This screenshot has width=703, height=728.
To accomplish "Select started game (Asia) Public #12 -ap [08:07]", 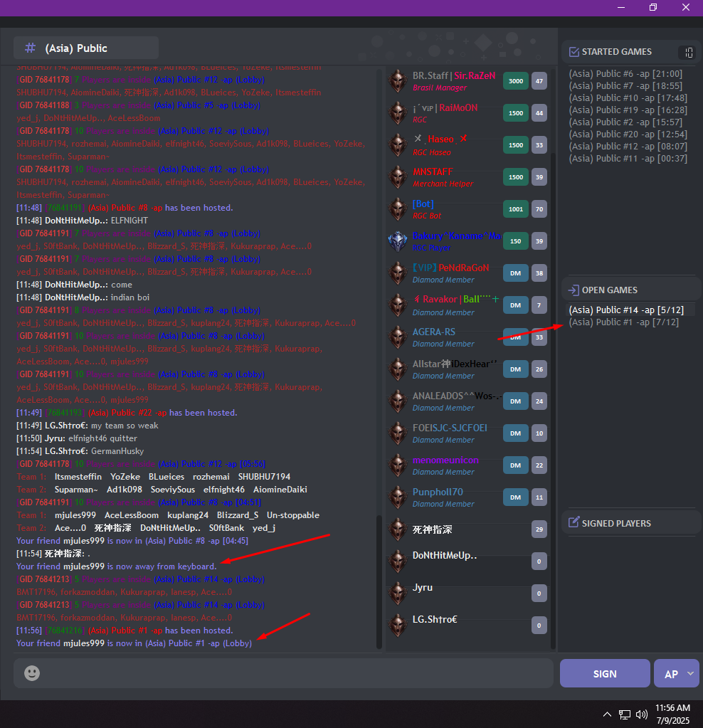I will click(628, 147).
